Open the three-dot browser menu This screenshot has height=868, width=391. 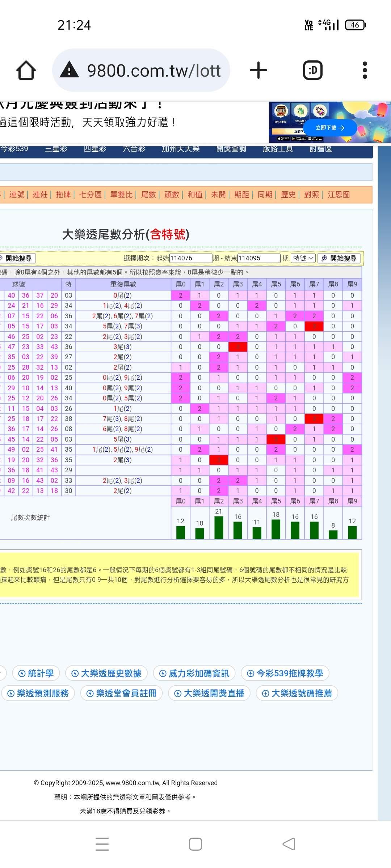[x=365, y=70]
